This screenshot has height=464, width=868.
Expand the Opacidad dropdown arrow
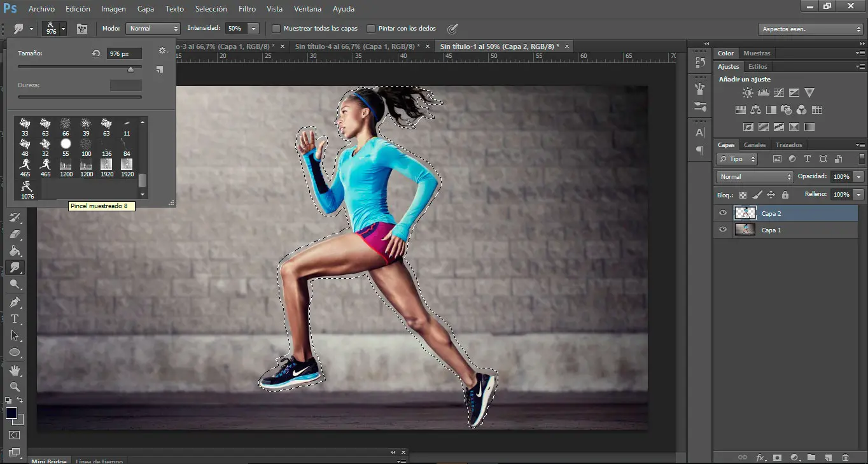[x=859, y=177]
